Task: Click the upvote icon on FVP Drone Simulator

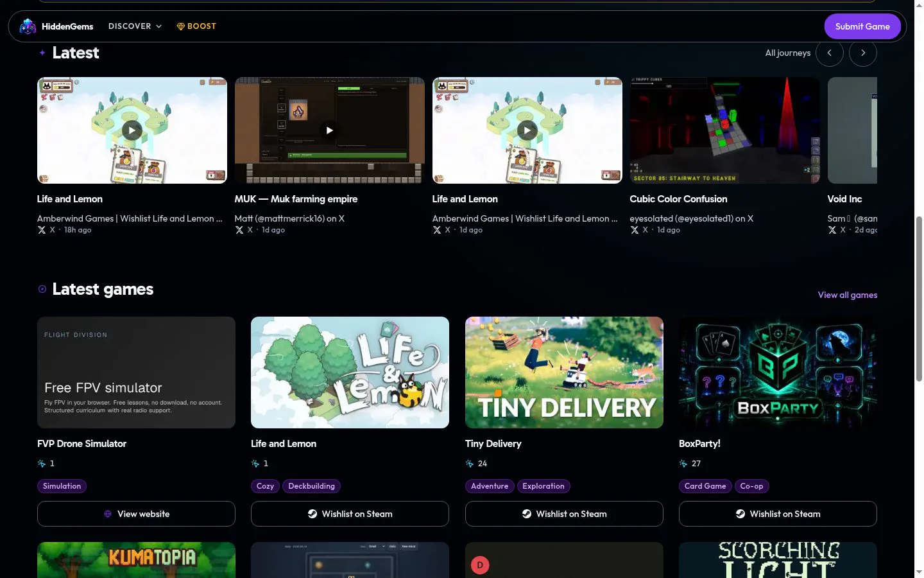Action: 42,464
